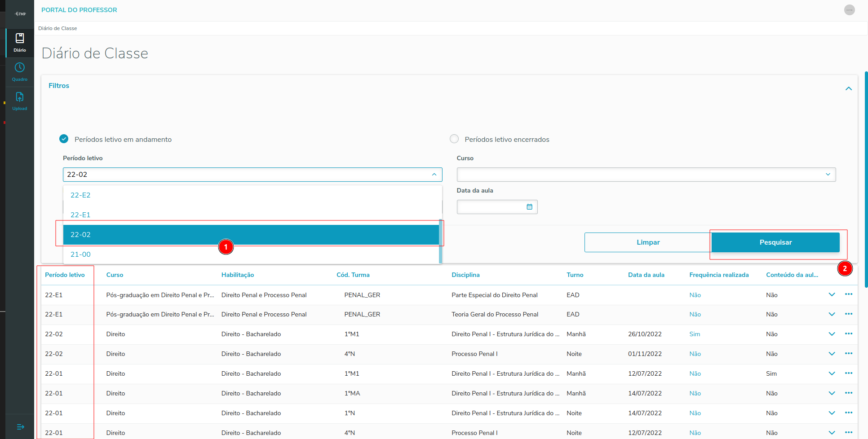Select Períodos letivo encerrados radio button
The height and width of the screenshot is (439, 868).
pyautogui.click(x=454, y=139)
